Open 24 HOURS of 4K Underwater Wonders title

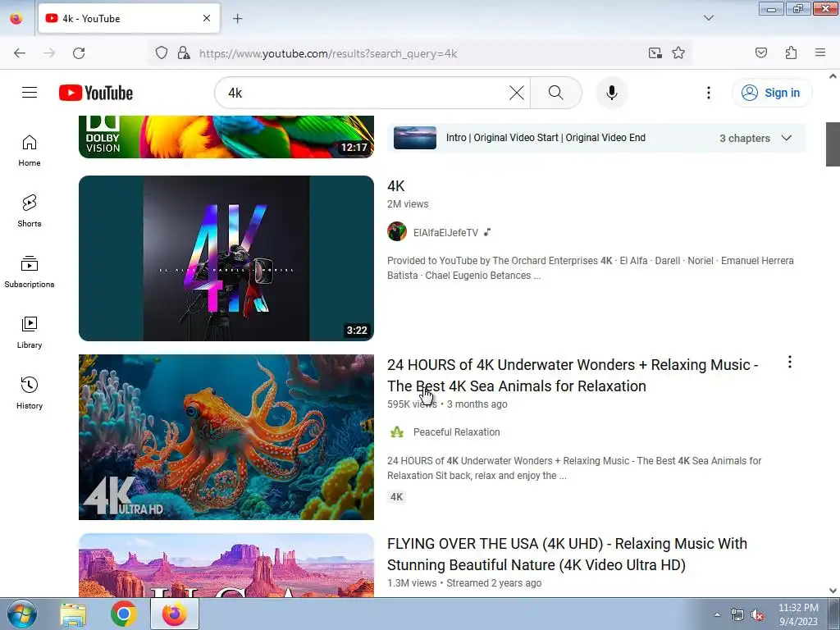tap(572, 375)
